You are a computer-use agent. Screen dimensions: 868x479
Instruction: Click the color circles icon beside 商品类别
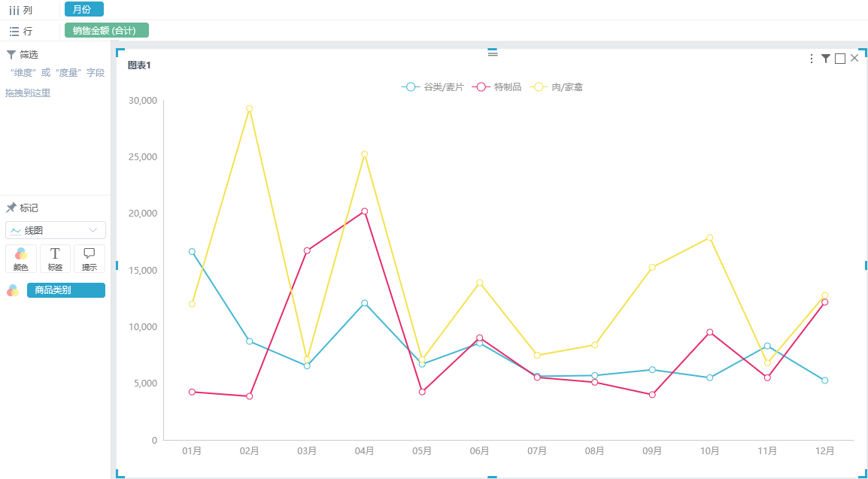point(13,290)
